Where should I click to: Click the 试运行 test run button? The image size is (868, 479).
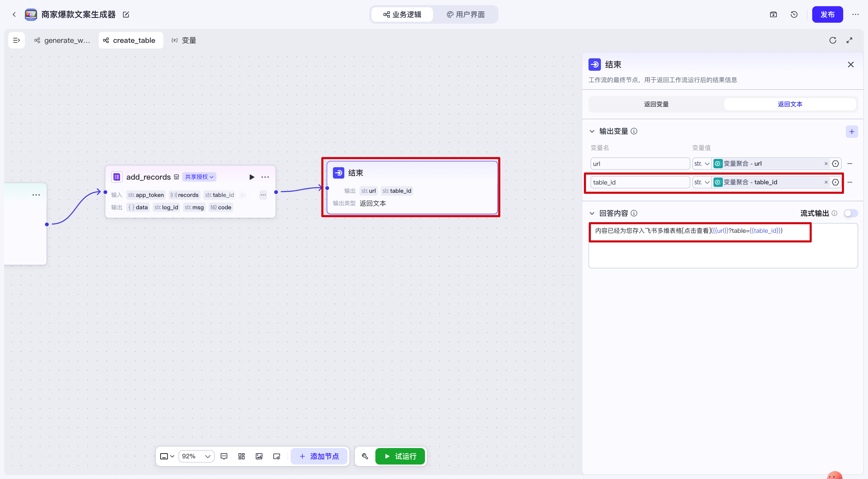coord(400,456)
